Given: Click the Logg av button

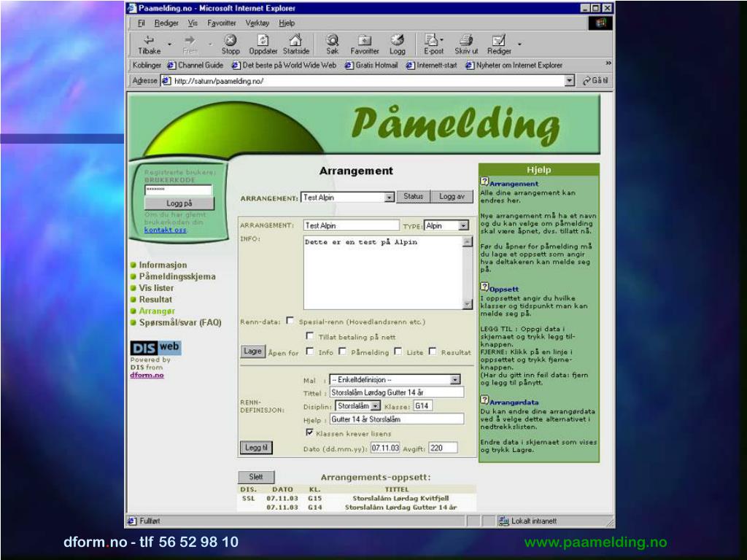Looking at the screenshot, I should pyautogui.click(x=452, y=196).
